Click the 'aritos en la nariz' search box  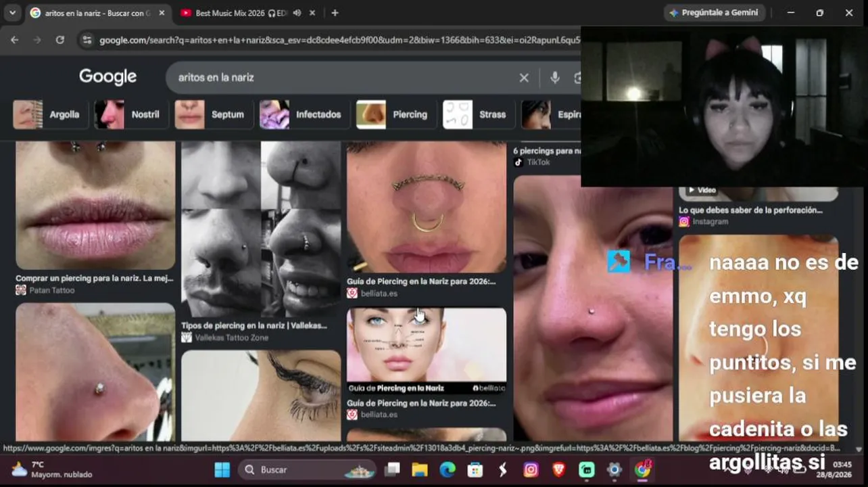coord(345,78)
